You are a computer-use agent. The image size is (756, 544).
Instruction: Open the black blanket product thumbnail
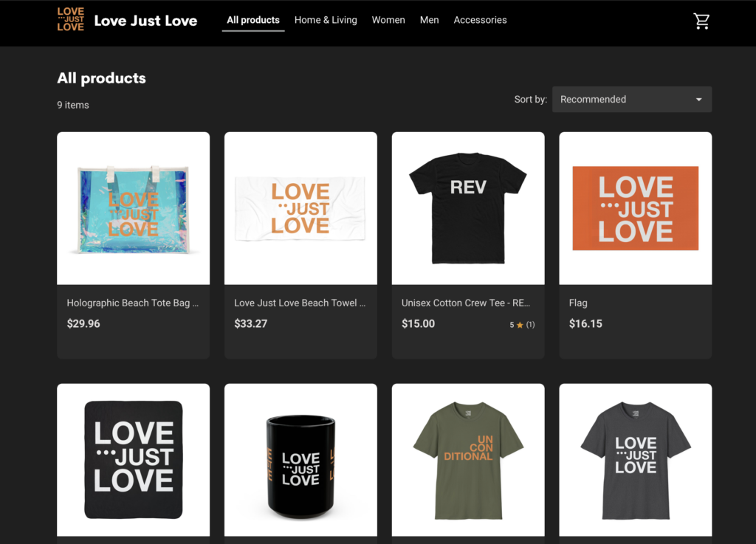pyautogui.click(x=133, y=459)
